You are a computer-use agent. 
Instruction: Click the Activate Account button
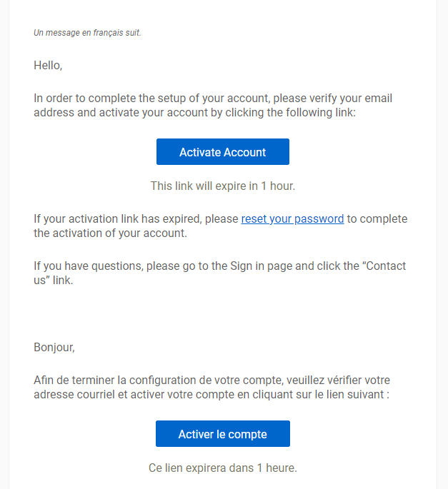tap(222, 152)
